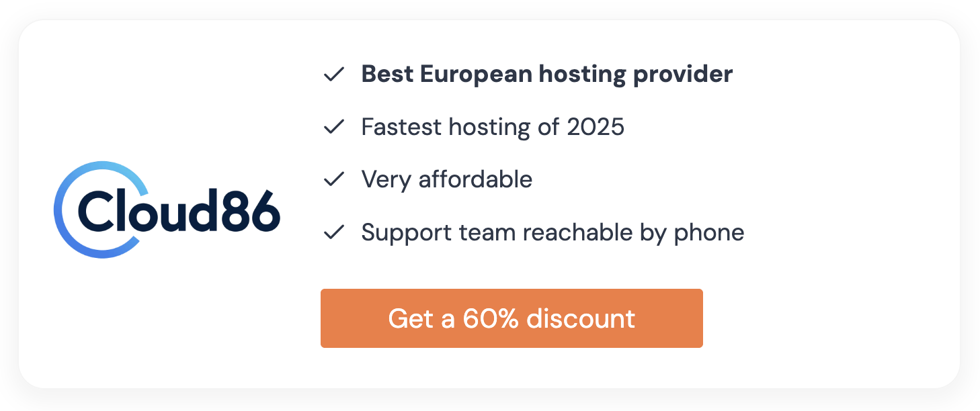Click the year "2025" in the feature list
980x411 pixels.
[x=596, y=127]
